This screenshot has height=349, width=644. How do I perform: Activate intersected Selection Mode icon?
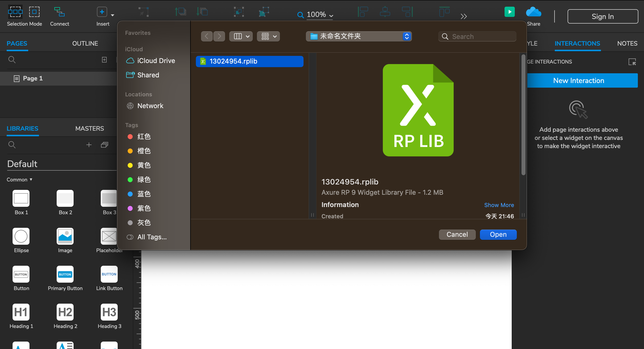15,12
